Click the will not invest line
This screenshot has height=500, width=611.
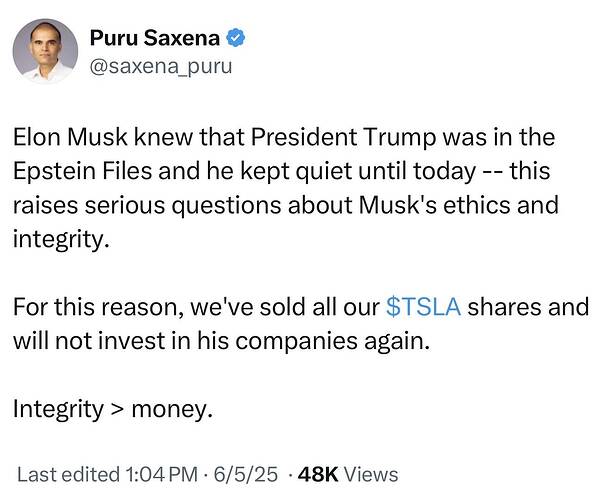[x=220, y=341]
